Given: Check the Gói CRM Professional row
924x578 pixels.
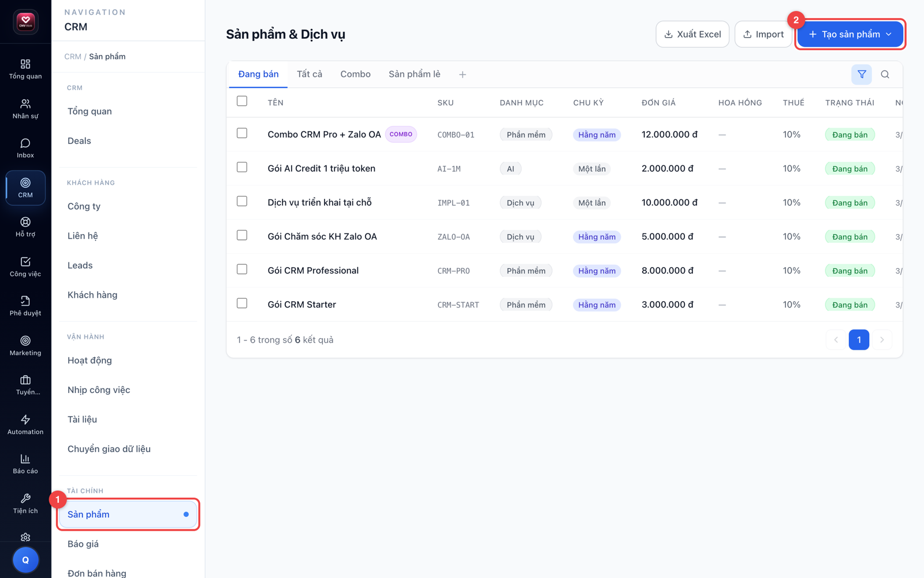Looking at the screenshot, I should point(242,269).
